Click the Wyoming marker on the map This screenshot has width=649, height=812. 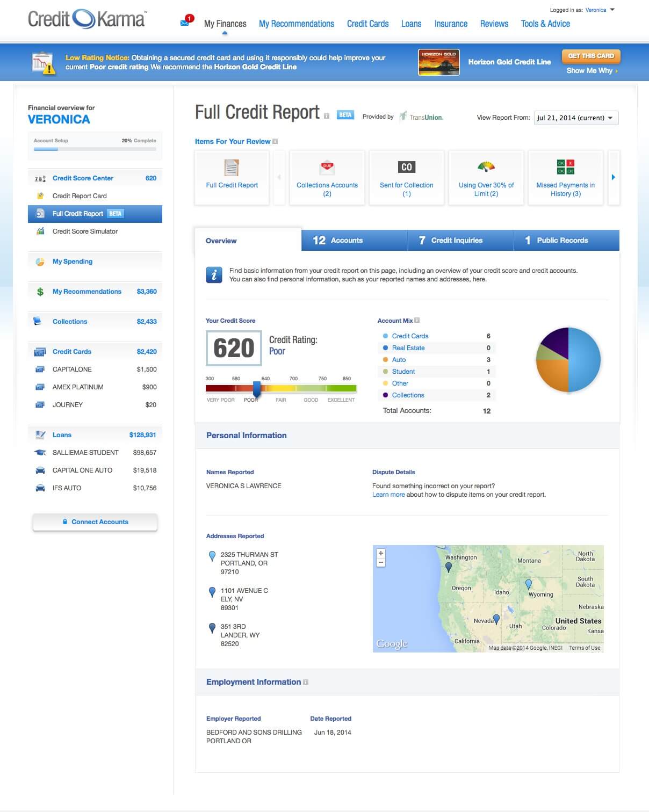[529, 584]
